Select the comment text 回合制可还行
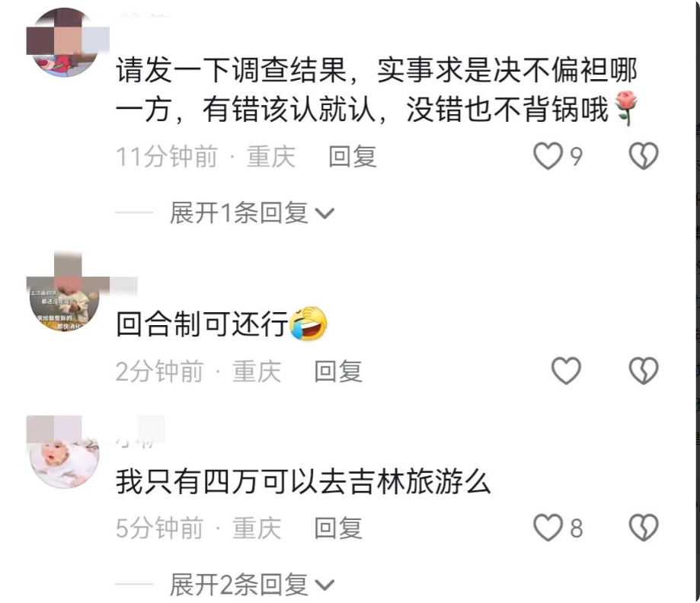Image resolution: width=700 pixels, height=603 pixels. (x=202, y=324)
